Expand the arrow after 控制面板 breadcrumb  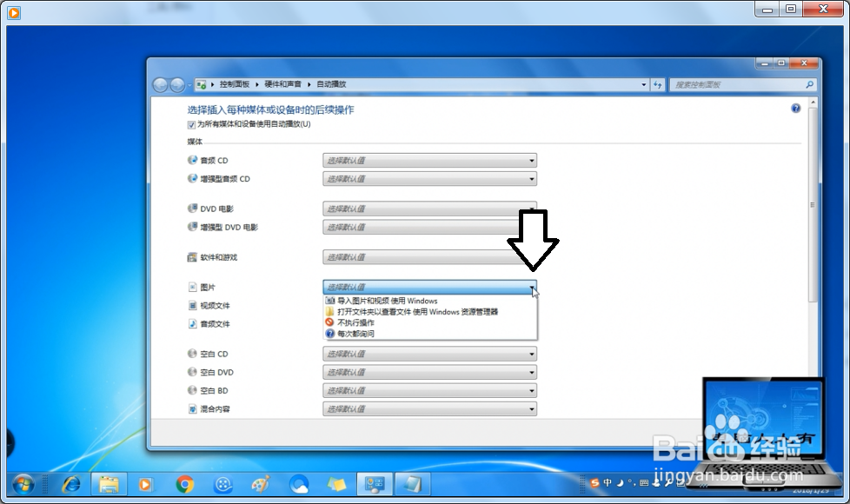pyautogui.click(x=257, y=84)
